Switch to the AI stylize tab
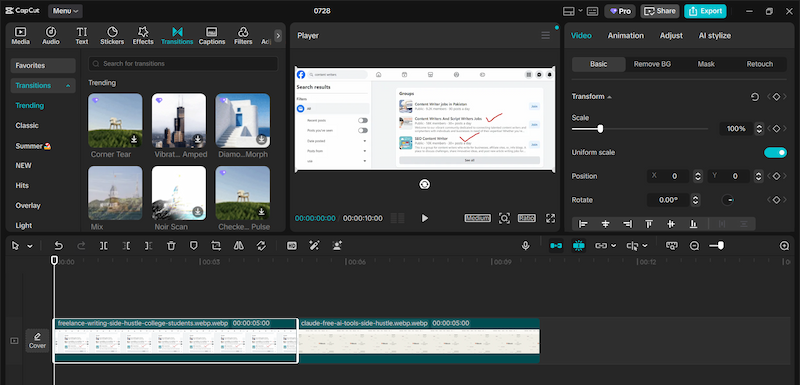Screen dimensions: 800x385 [714, 36]
